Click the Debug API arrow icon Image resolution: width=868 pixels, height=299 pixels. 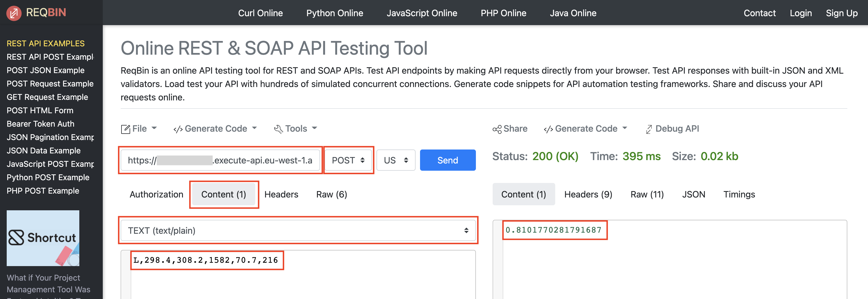click(x=649, y=129)
